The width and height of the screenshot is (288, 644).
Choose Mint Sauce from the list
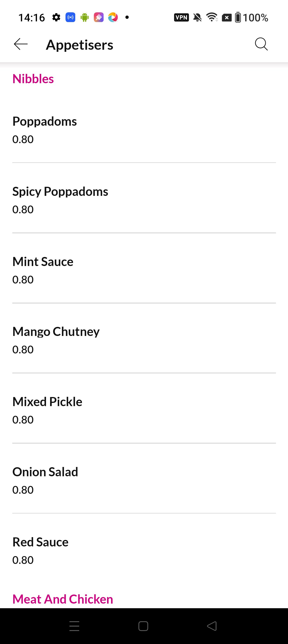pyautogui.click(x=144, y=270)
